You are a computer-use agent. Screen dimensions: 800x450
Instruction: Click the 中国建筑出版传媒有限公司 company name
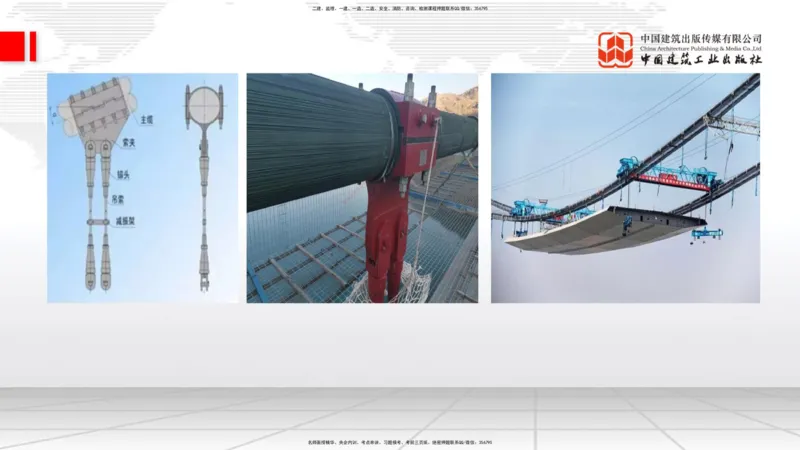pyautogui.click(x=701, y=39)
